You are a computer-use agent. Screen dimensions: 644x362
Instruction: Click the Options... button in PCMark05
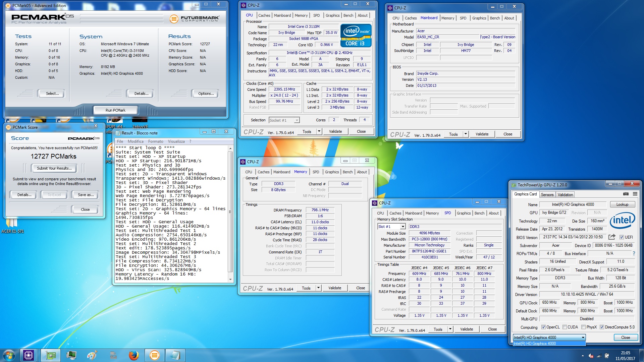(x=206, y=94)
